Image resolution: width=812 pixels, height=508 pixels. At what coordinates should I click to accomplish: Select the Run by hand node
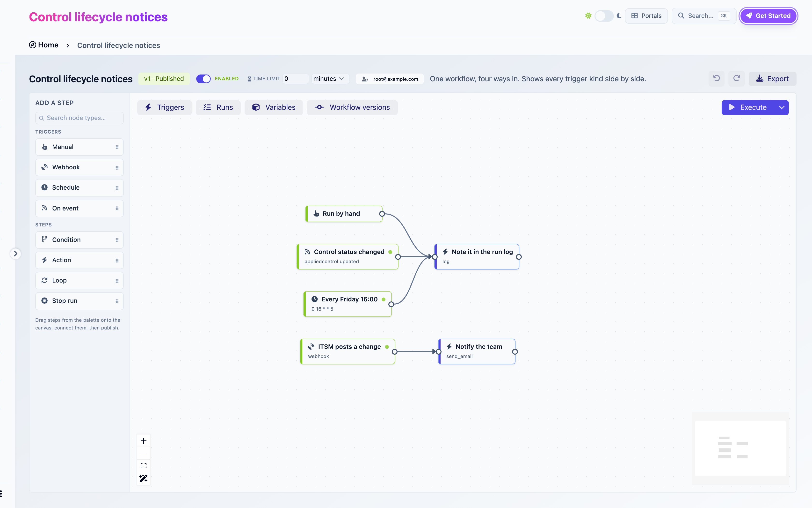point(344,214)
